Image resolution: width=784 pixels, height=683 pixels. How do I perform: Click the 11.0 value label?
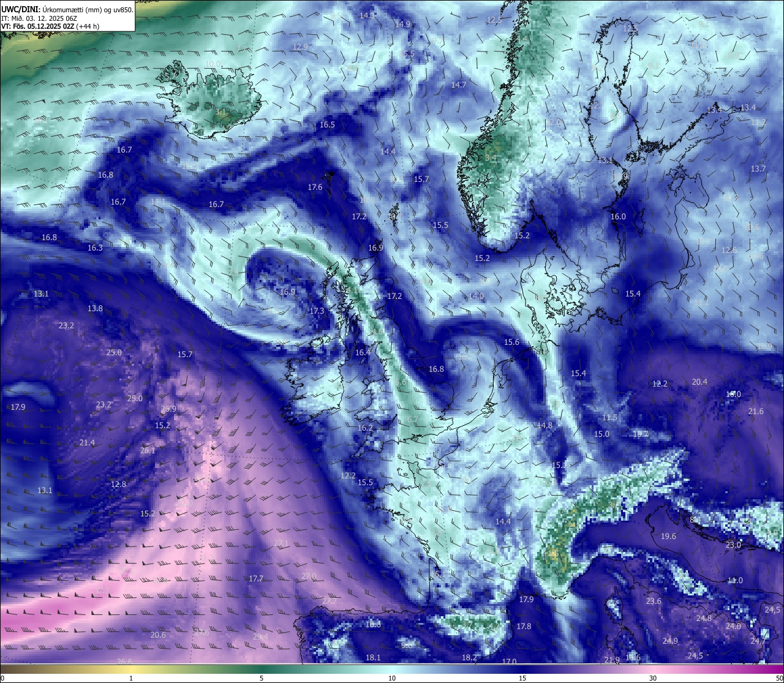point(735,580)
